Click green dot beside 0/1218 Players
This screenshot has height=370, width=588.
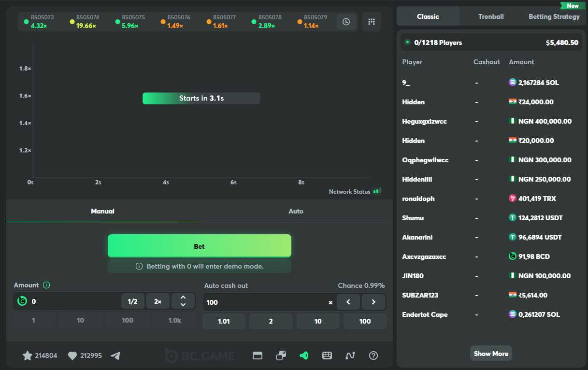tap(407, 42)
